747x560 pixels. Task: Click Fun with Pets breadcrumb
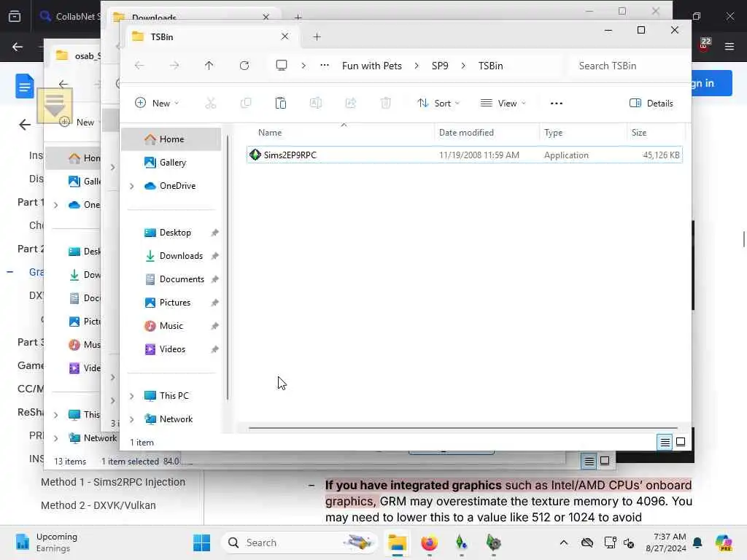(371, 66)
